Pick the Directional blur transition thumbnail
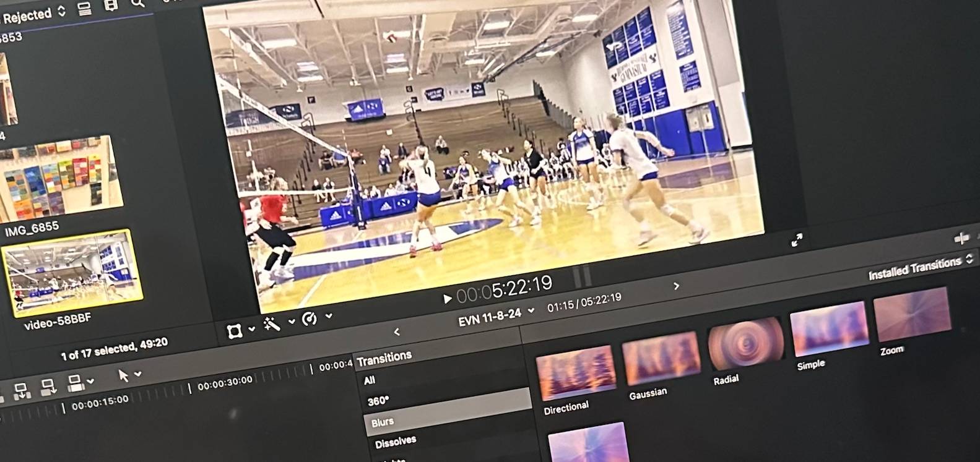The width and height of the screenshot is (980, 462). click(x=576, y=372)
